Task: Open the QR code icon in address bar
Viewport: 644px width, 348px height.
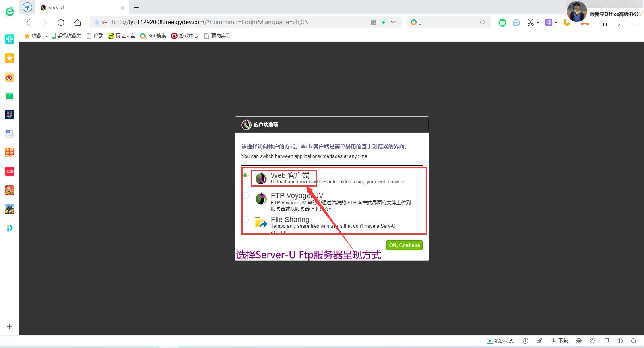Action: pyautogui.click(x=374, y=23)
